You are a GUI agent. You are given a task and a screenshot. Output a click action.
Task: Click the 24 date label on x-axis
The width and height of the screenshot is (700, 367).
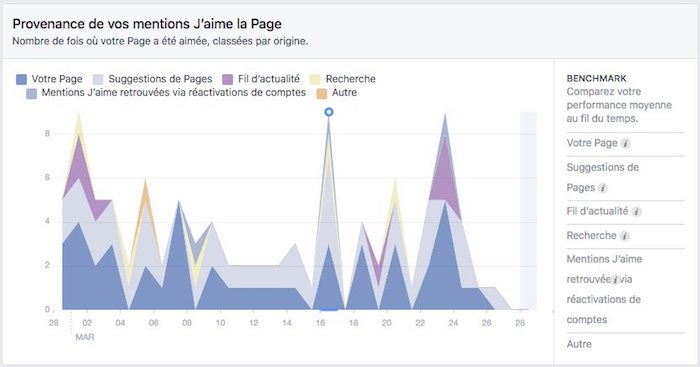click(x=454, y=323)
